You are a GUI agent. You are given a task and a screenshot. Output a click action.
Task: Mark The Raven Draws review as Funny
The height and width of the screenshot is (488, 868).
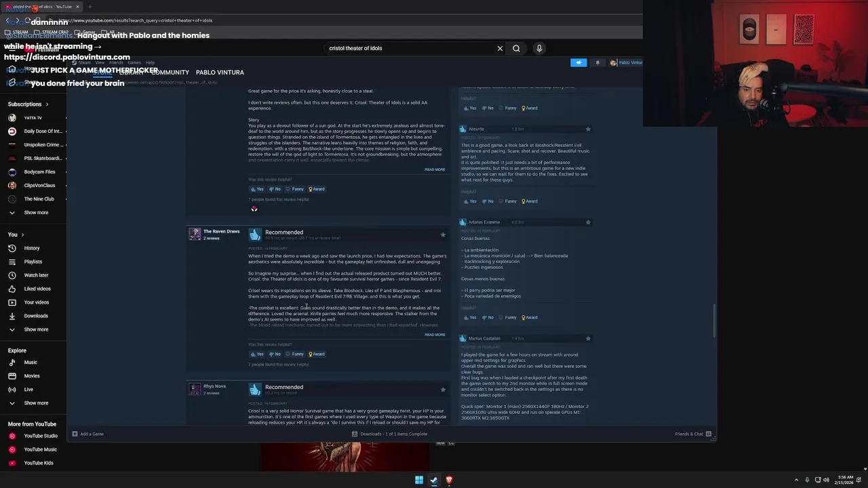coord(295,354)
